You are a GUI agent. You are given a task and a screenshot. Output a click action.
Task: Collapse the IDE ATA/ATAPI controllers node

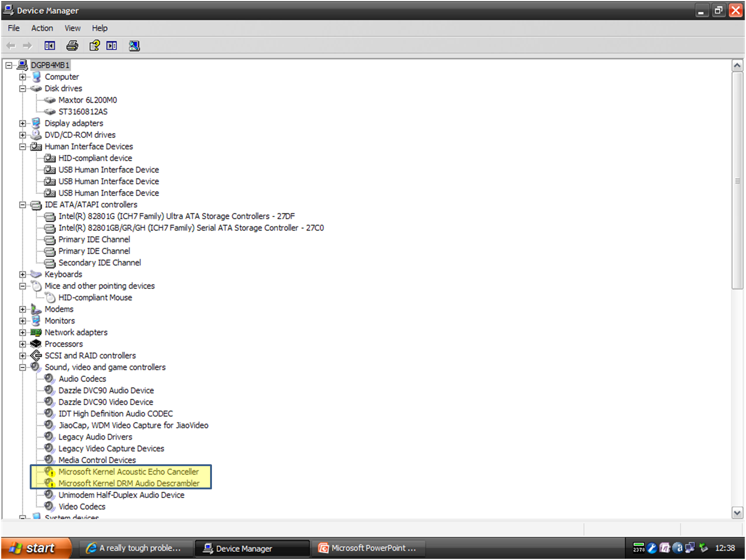coord(22,204)
